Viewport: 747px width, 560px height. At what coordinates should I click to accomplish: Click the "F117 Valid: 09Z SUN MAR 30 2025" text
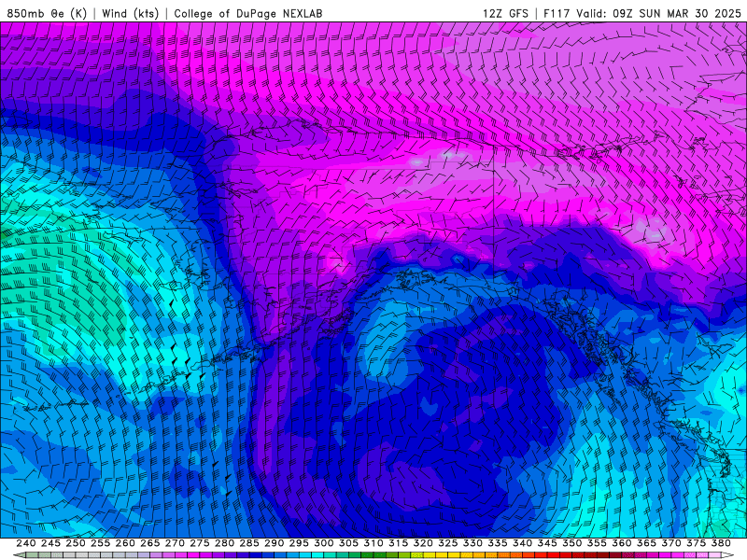coord(642,13)
